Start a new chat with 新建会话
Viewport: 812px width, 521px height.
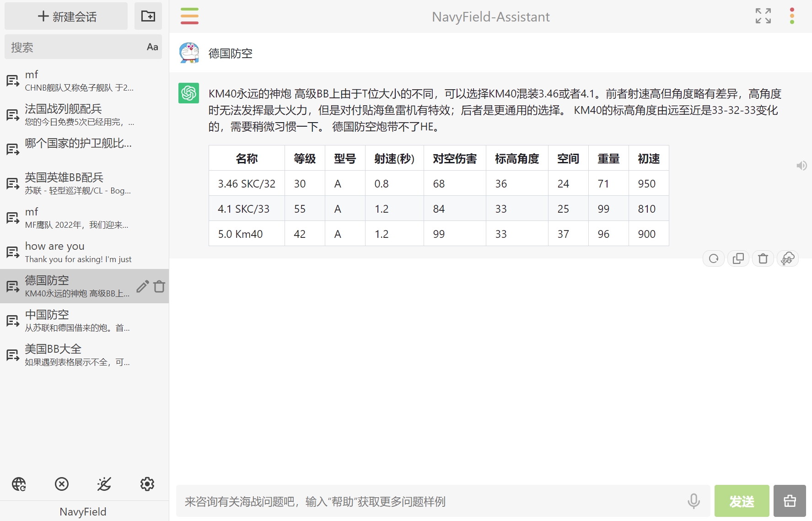[66, 16]
